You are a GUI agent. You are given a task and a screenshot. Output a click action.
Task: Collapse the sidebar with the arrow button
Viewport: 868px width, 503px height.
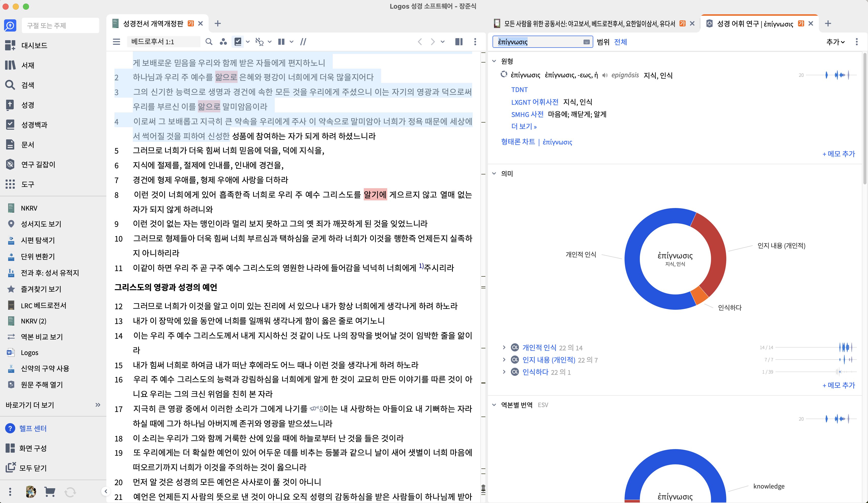(106, 491)
